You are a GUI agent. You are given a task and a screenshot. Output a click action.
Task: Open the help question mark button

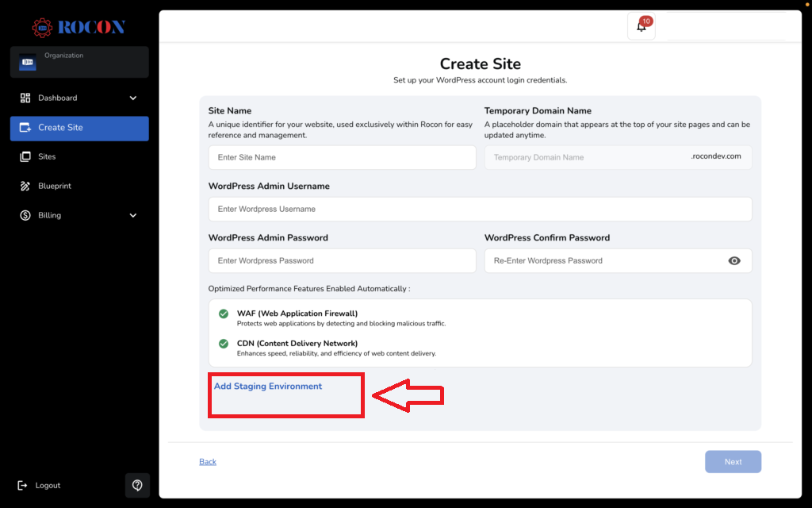point(137,485)
